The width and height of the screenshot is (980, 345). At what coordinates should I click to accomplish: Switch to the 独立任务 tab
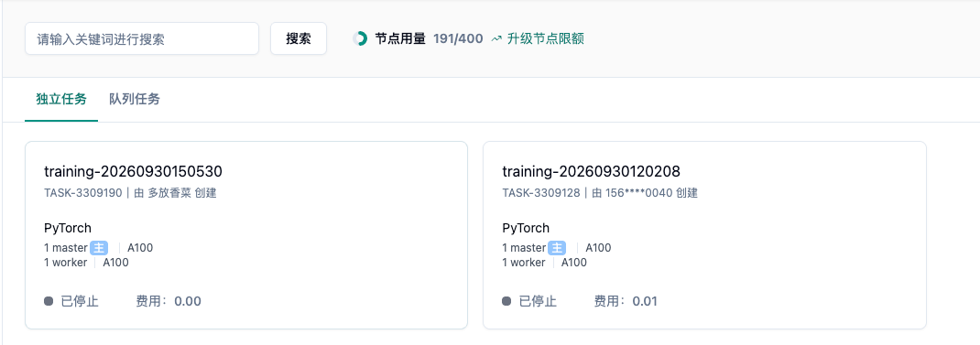61,99
